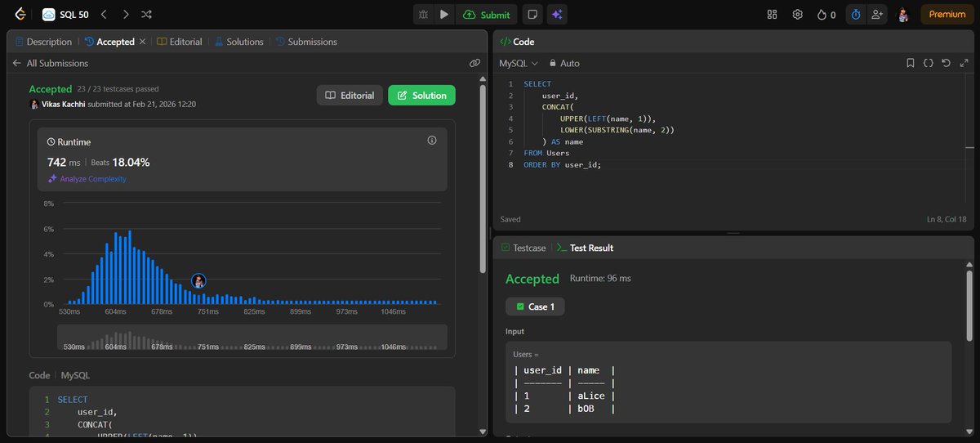The height and width of the screenshot is (443, 980).
Task: Open the LeetCode logo home link
Action: 20,14
